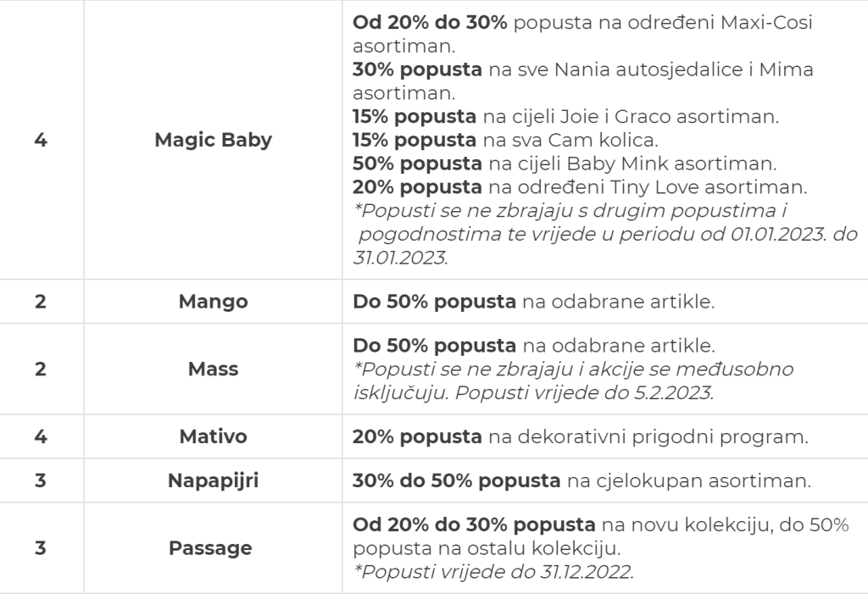Click the 50% Baby Mink discount text

(x=565, y=164)
